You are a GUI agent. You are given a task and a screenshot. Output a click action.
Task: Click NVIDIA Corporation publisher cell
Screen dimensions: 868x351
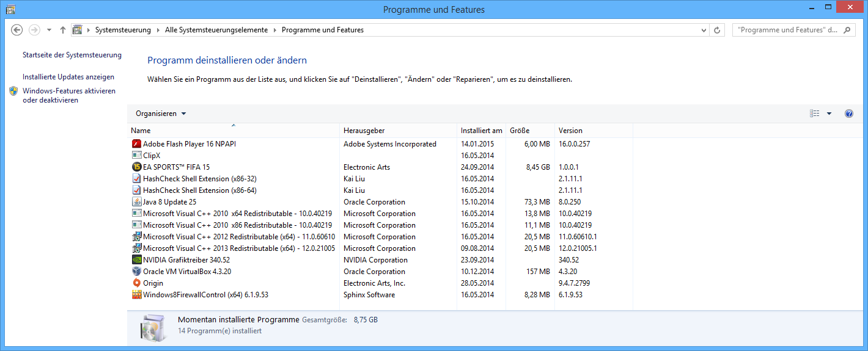tap(375, 260)
